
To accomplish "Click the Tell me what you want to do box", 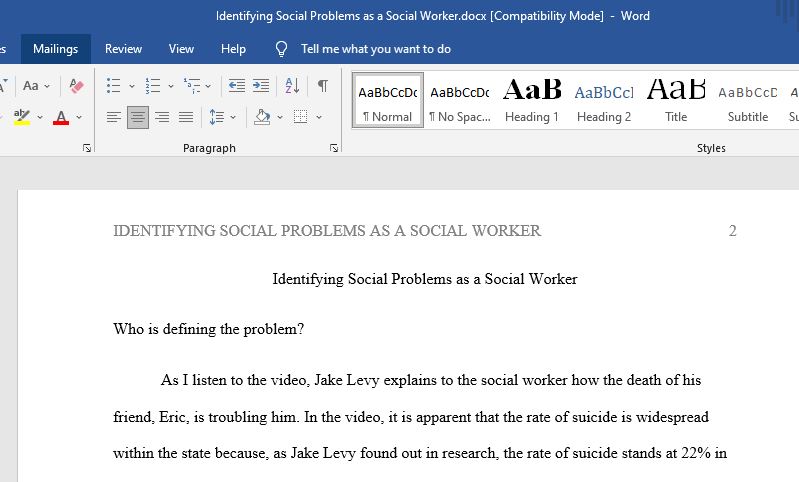I will pyautogui.click(x=376, y=49).
